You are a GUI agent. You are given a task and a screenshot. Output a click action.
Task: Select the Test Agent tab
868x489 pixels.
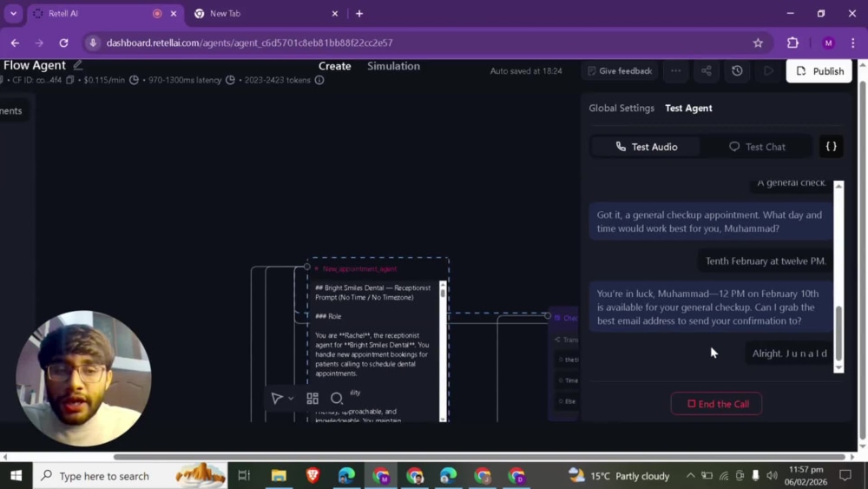click(x=688, y=108)
